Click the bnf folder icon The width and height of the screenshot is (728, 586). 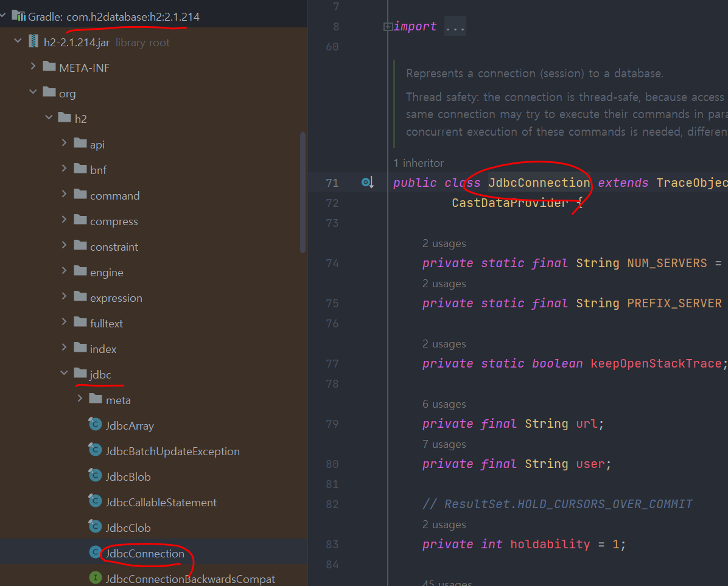[80, 169]
